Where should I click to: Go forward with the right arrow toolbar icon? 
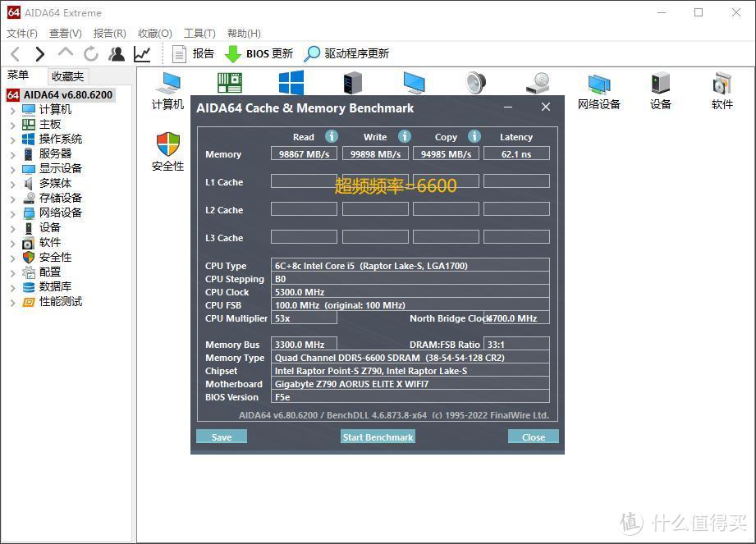tap(40, 54)
